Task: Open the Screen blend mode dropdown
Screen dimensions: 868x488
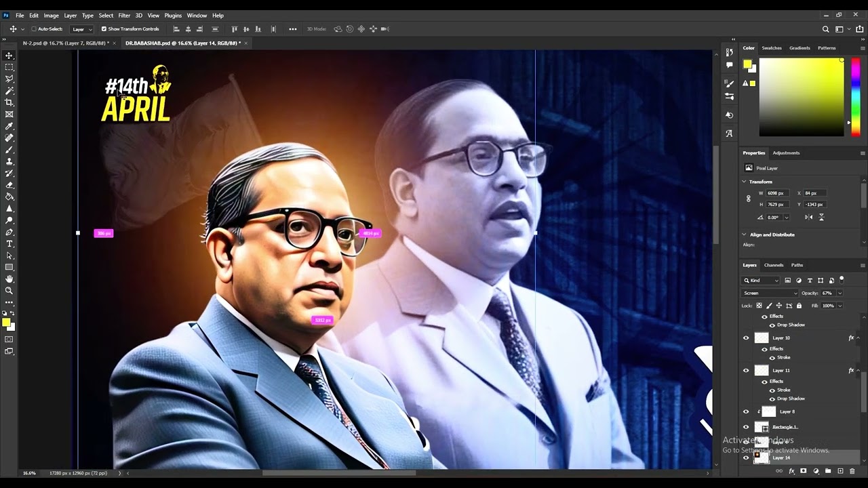Action: click(x=770, y=293)
